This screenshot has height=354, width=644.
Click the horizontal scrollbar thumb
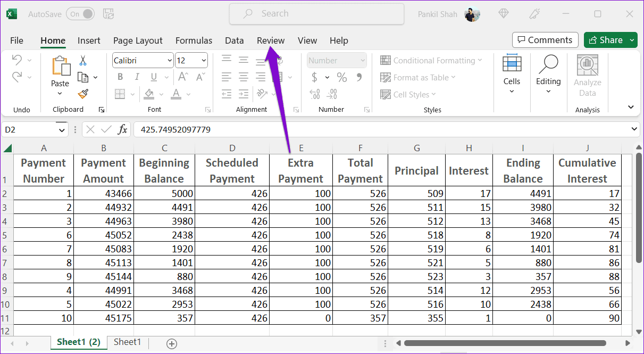point(505,343)
